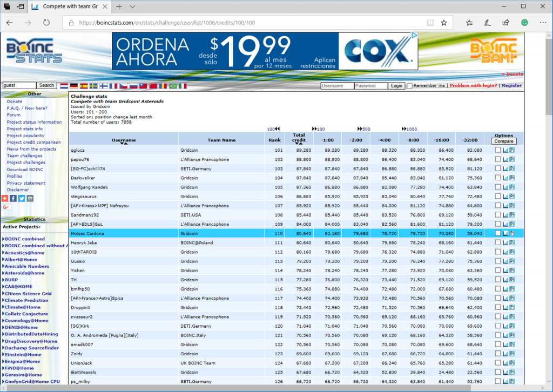Open the chart icon for qgluca
Screen dimensions: 553x392
(x=505, y=150)
